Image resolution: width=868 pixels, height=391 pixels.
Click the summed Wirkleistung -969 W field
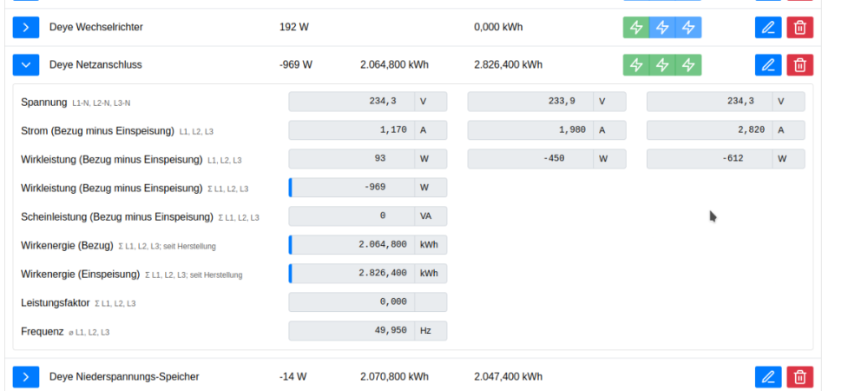(x=352, y=188)
